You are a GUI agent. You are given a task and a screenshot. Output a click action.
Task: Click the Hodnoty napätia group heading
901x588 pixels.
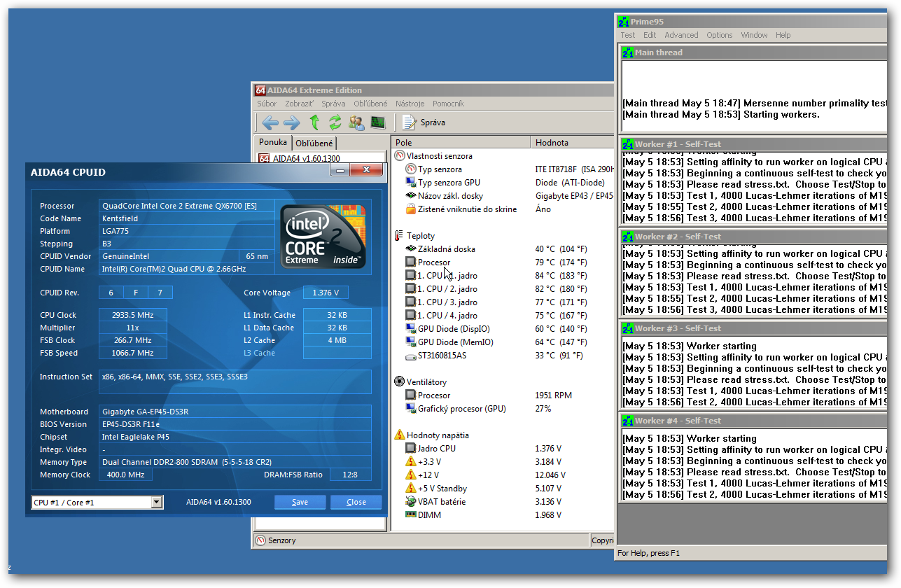pyautogui.click(x=438, y=435)
